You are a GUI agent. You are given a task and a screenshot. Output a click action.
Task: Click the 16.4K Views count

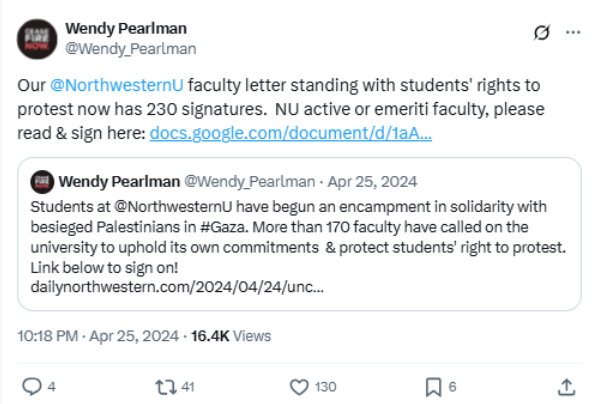(231, 336)
